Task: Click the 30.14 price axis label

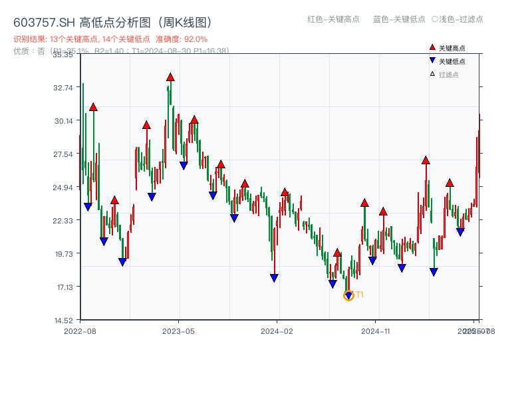Action: (64, 121)
